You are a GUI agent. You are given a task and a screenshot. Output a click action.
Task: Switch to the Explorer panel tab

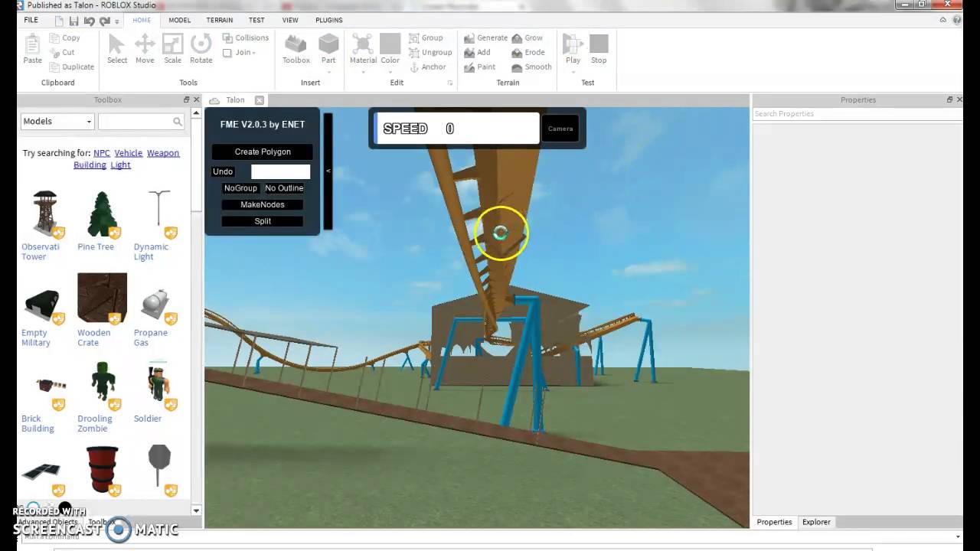(x=816, y=522)
